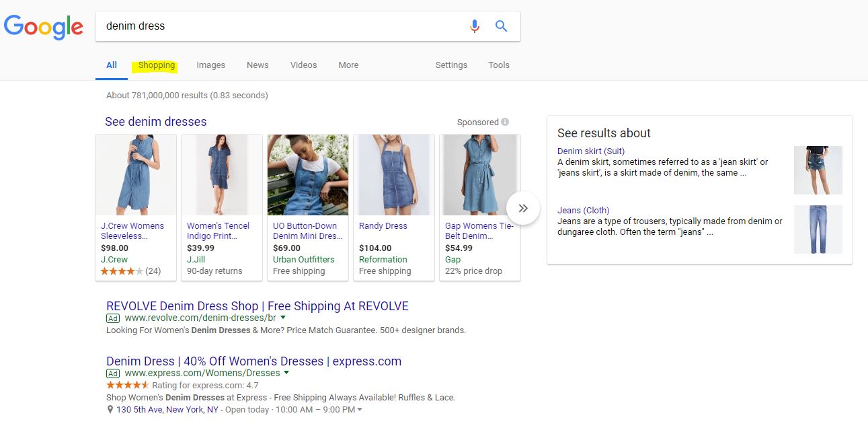Switch to the Images tab
868x428 pixels.
210,65
